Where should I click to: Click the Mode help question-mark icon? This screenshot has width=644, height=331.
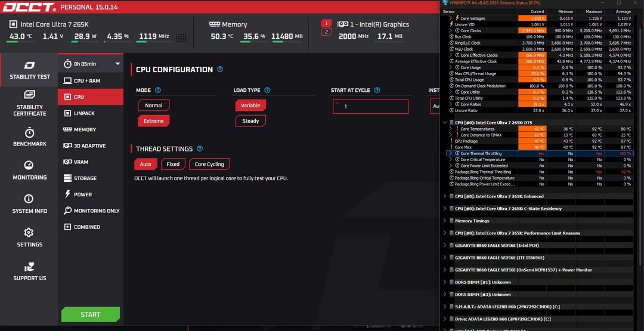click(x=157, y=90)
